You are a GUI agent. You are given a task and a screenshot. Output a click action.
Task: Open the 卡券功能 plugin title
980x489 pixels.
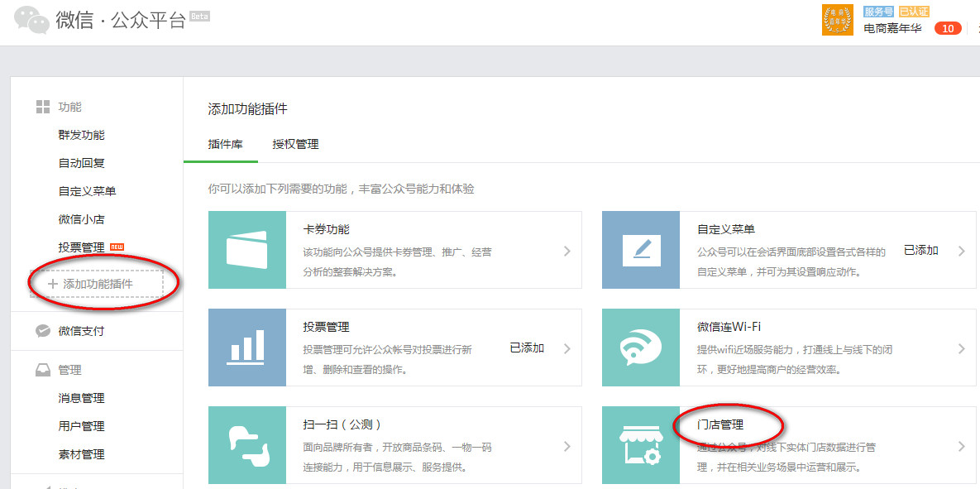click(x=326, y=229)
